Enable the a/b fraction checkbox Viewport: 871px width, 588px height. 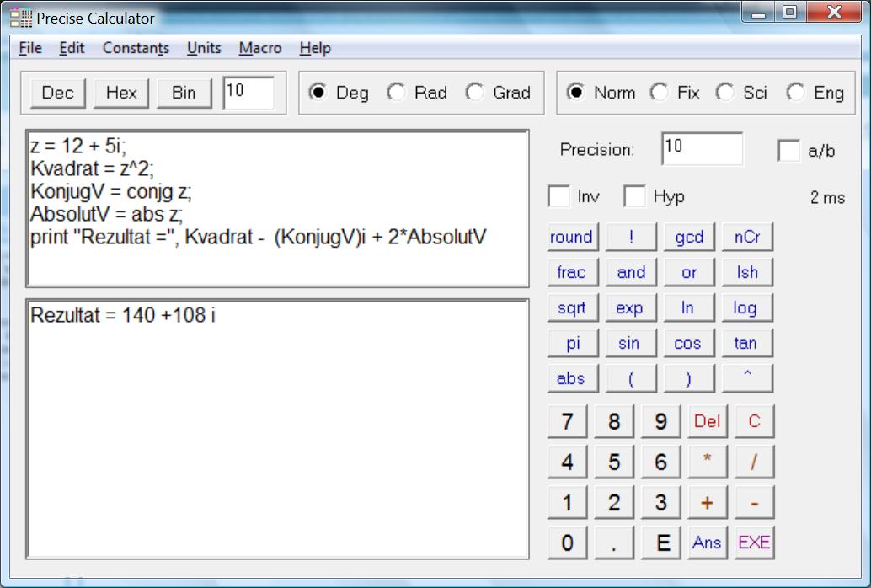click(789, 151)
